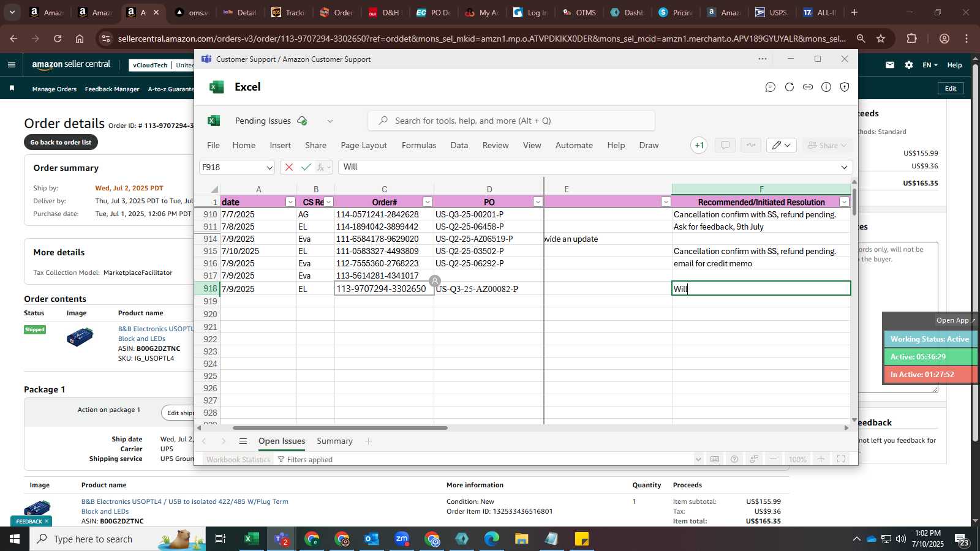Select PO cell US-Q2-25-06292-P
Viewport: 980px width, 551px height.
[x=489, y=263]
